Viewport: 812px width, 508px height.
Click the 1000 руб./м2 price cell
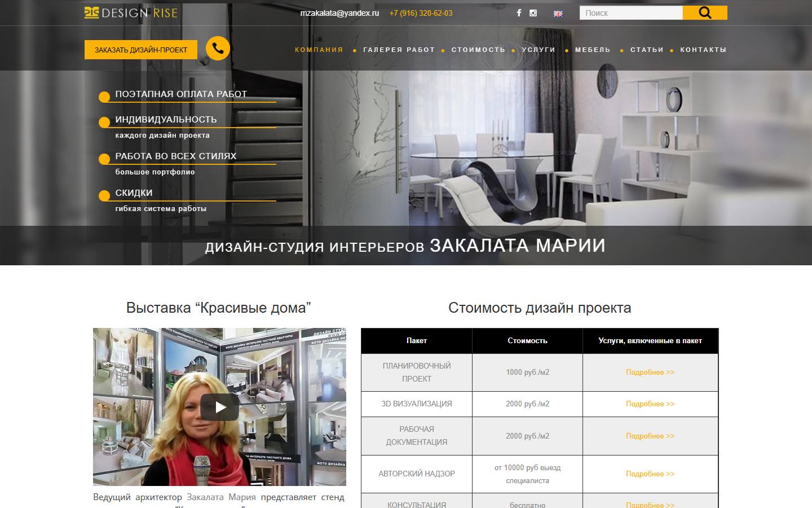pos(527,372)
